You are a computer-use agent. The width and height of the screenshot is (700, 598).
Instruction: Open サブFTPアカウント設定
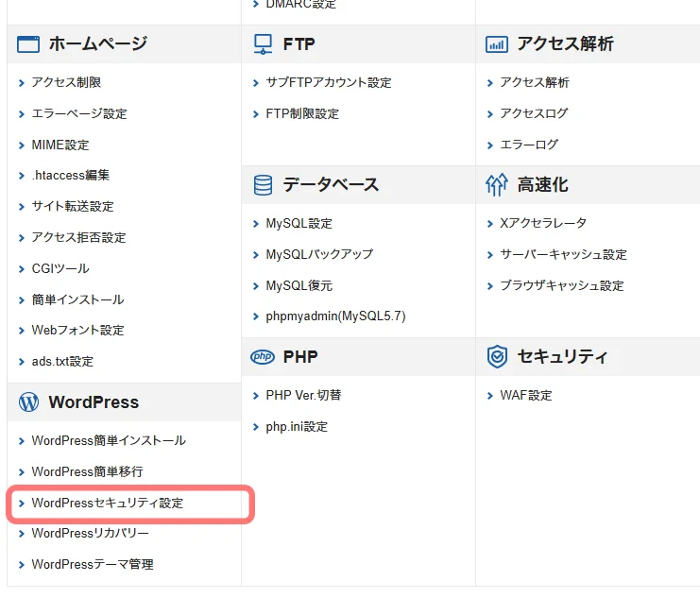[329, 82]
